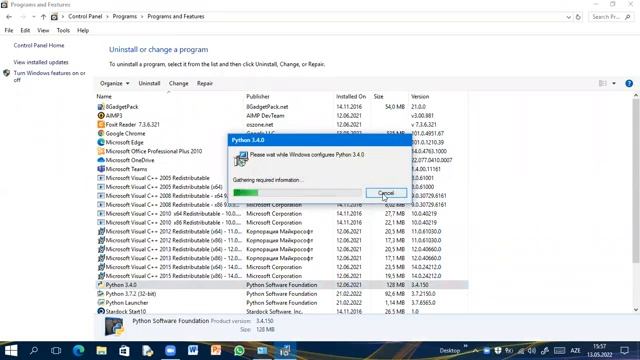
Task: Open the Help menu
Action: [83, 30]
